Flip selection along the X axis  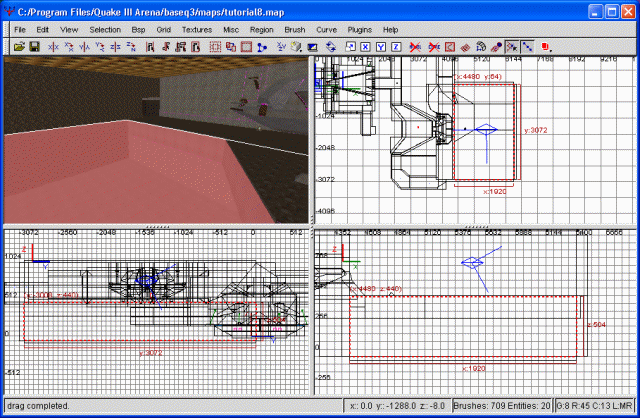tap(53, 47)
